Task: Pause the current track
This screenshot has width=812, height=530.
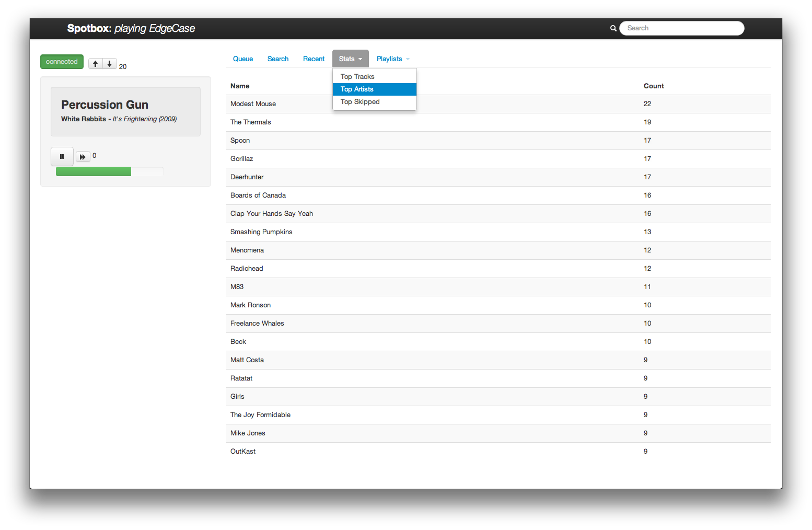Action: click(62, 156)
